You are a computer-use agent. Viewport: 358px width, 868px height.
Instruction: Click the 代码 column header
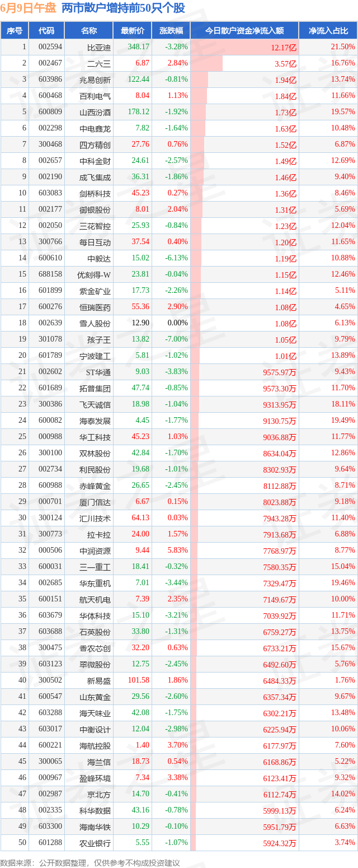click(x=46, y=31)
